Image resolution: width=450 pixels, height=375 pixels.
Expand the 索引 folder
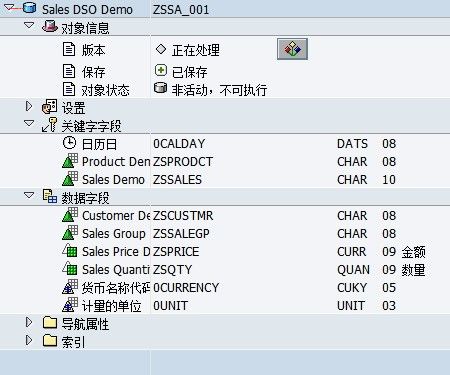click(29, 340)
